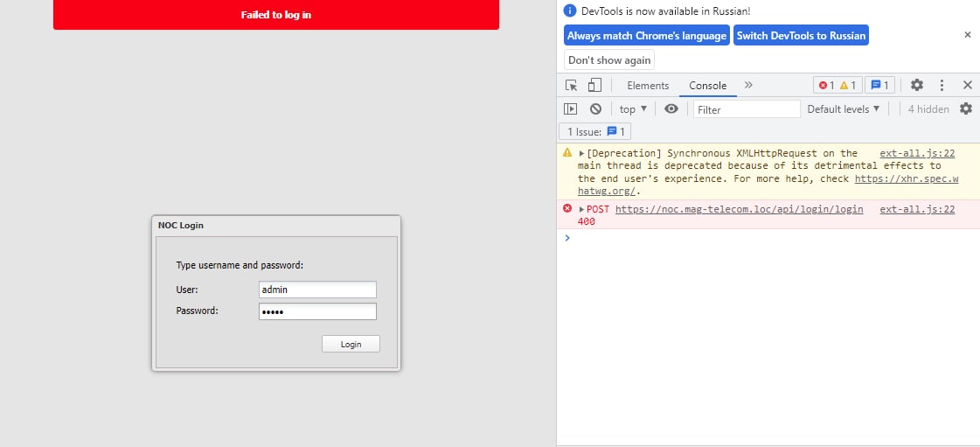Switch to the Elements tab

[648, 86]
